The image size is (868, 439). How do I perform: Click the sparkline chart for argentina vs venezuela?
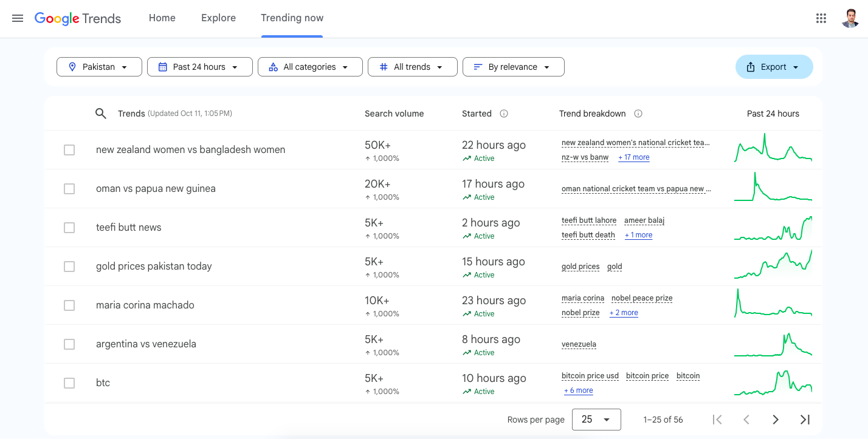[x=773, y=344]
